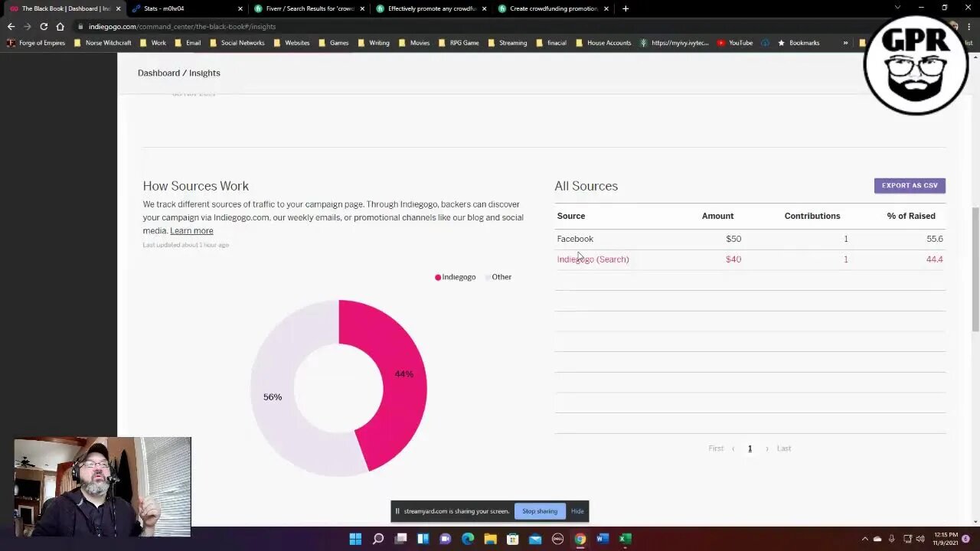This screenshot has width=980, height=551.
Task: Toggle Indiegogo legend pink dot
Action: click(438, 277)
